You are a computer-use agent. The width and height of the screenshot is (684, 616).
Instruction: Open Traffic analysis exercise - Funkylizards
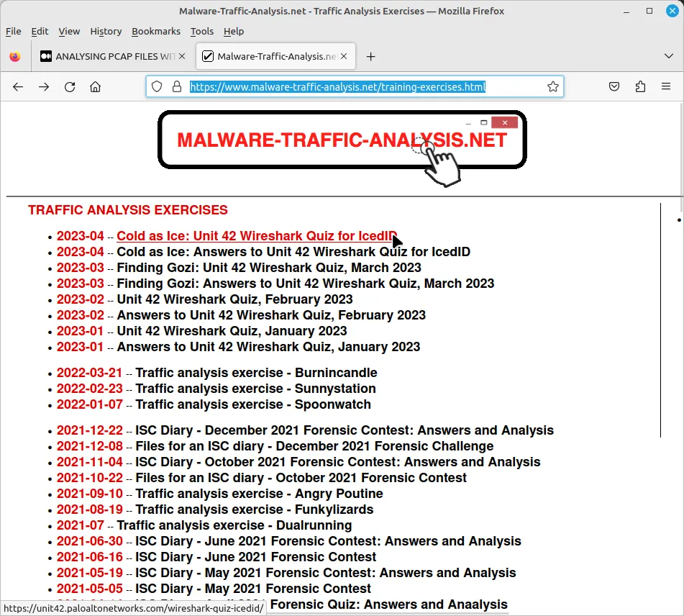coord(255,509)
